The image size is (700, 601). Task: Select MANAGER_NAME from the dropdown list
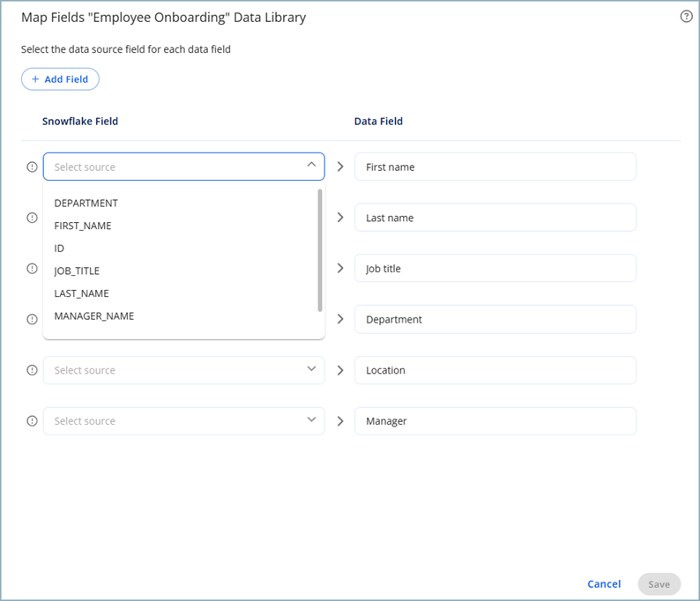click(x=94, y=316)
